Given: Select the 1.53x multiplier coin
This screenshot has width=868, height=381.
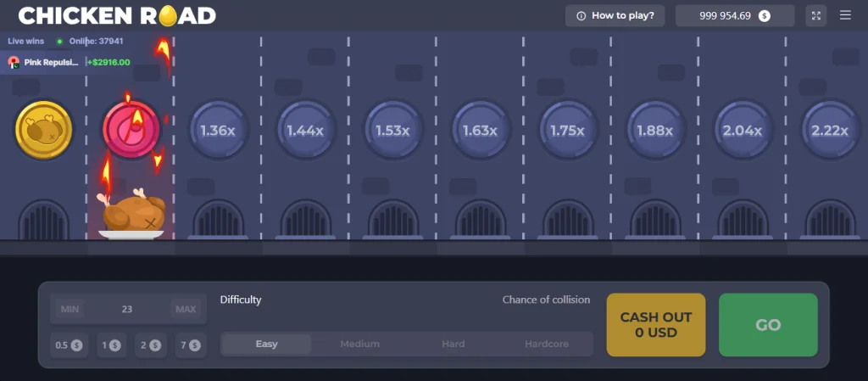Looking at the screenshot, I should coord(393,130).
